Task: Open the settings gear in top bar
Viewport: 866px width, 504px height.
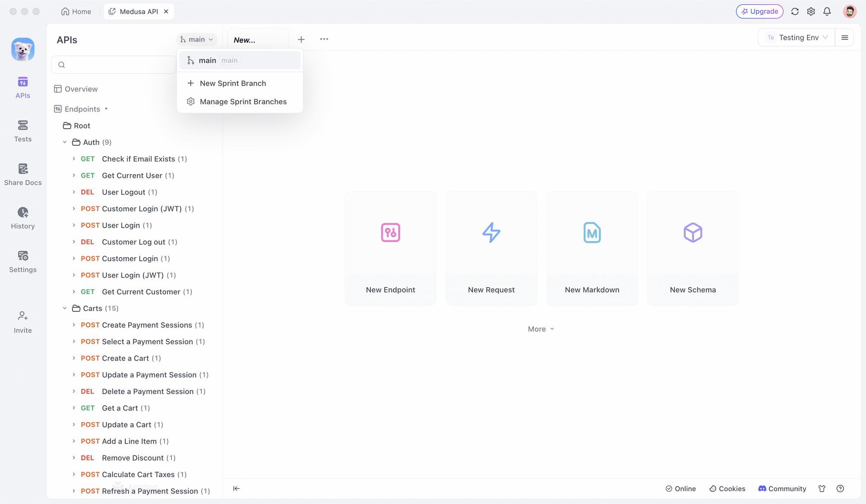Action: 811,12
